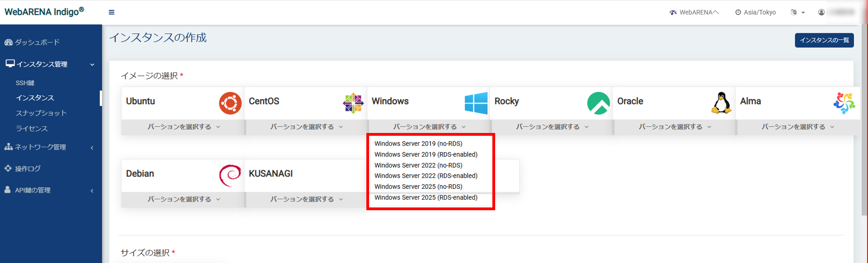Image resolution: width=868 pixels, height=263 pixels.
Task: Go to ダッシュボード in sidebar
Action: [x=32, y=42]
